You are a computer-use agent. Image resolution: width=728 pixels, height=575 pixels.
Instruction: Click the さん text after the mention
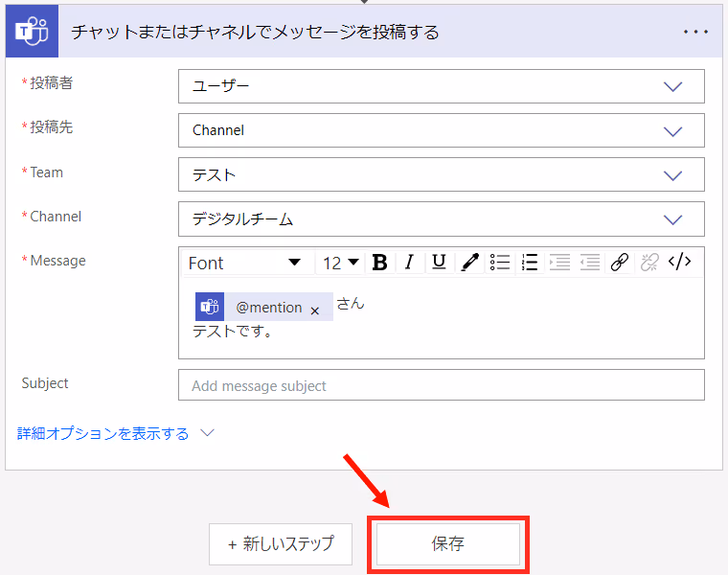351,304
